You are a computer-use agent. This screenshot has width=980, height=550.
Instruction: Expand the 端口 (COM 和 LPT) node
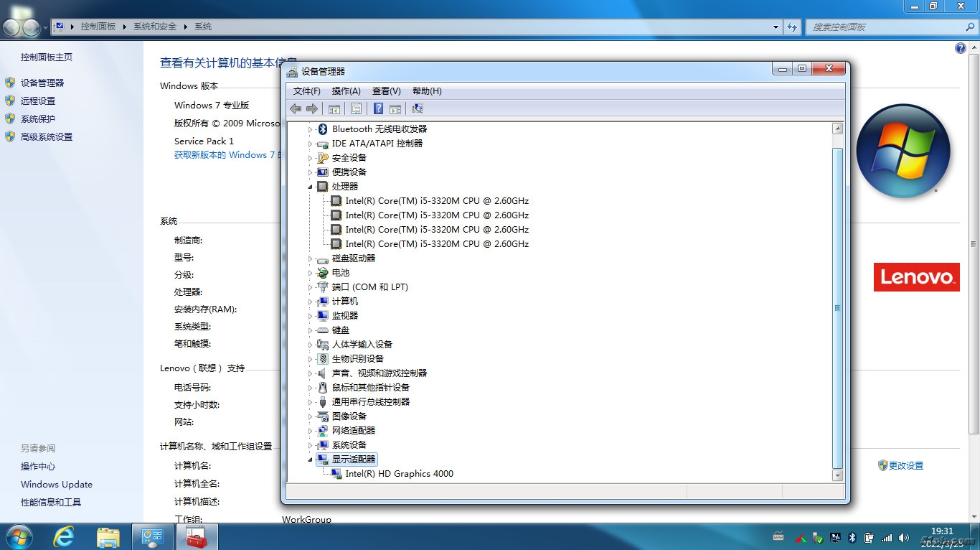[311, 287]
